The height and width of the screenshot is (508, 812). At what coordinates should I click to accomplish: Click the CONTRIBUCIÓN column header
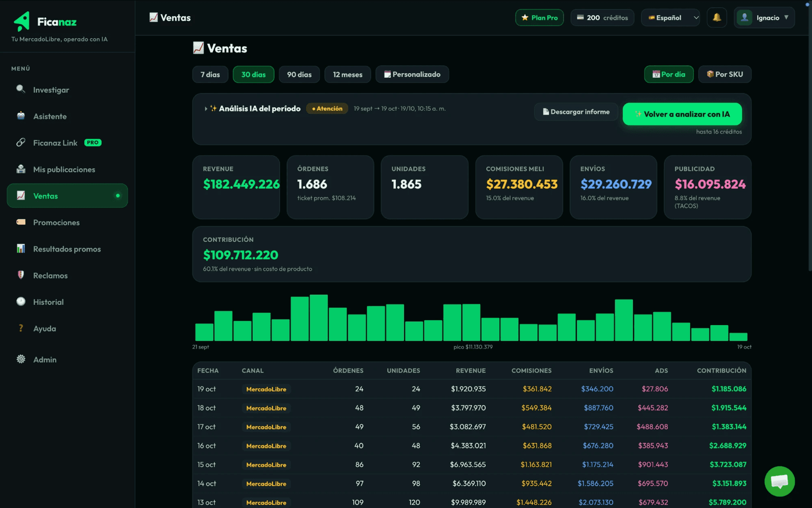722,371
